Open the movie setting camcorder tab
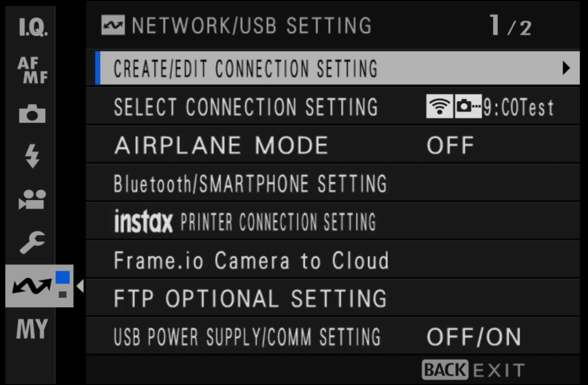This screenshot has height=385, width=588. (32, 199)
